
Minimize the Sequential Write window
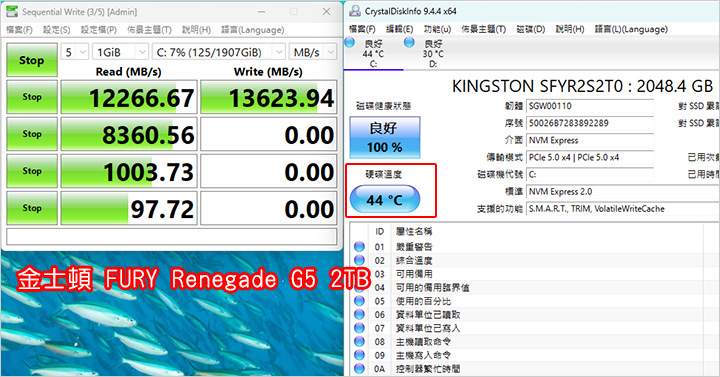[x=261, y=11]
